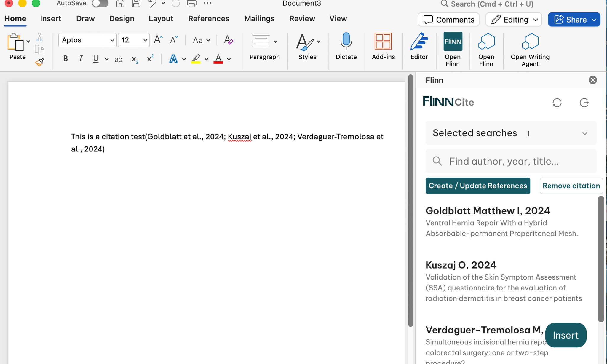Apply superscript formatting

pos(150,58)
